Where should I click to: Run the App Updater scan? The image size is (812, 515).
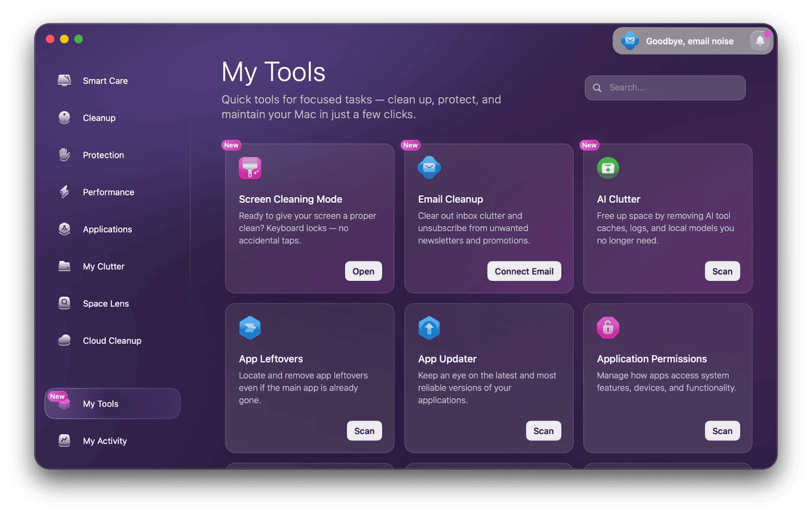click(x=544, y=431)
